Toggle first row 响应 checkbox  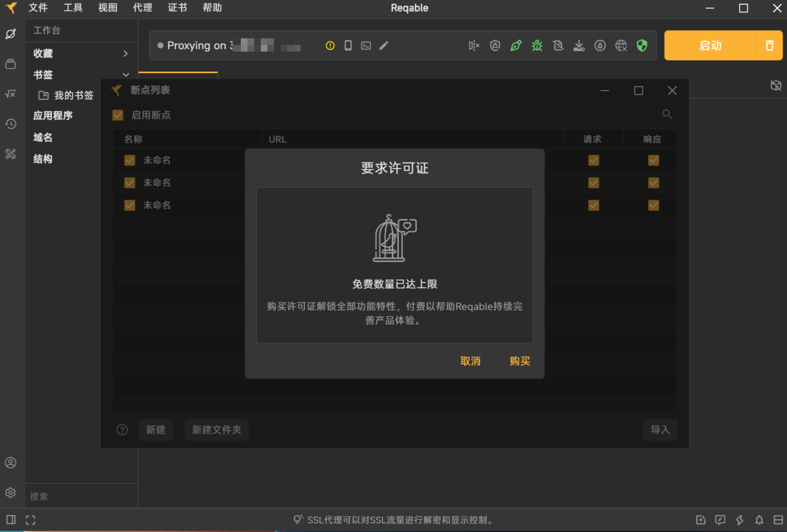[x=653, y=160]
